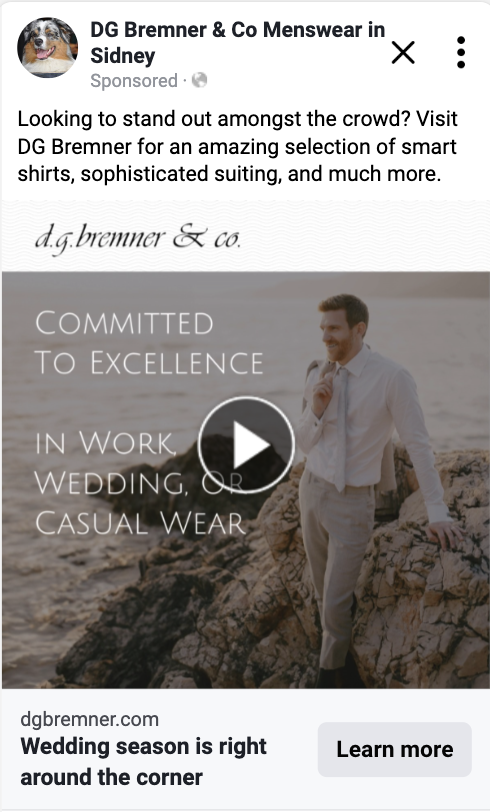Click the rocky shoreline in the video
Screen dimensions: 490x812
(207, 621)
